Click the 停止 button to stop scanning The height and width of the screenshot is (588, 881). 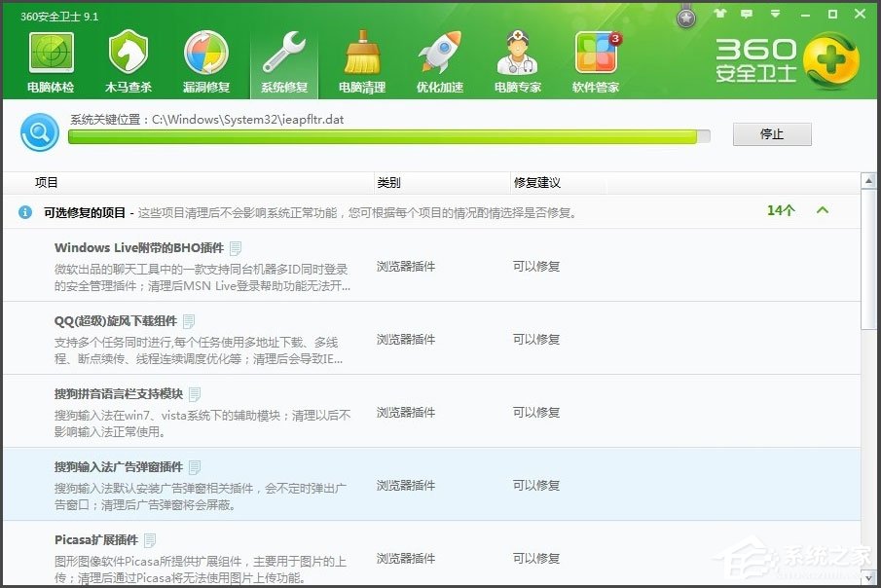pyautogui.click(x=772, y=134)
